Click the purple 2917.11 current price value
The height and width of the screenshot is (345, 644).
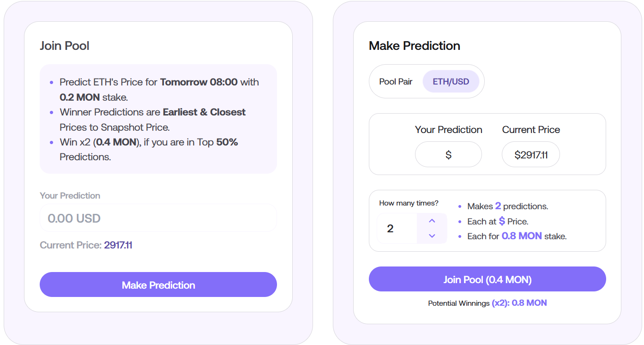[x=118, y=245]
